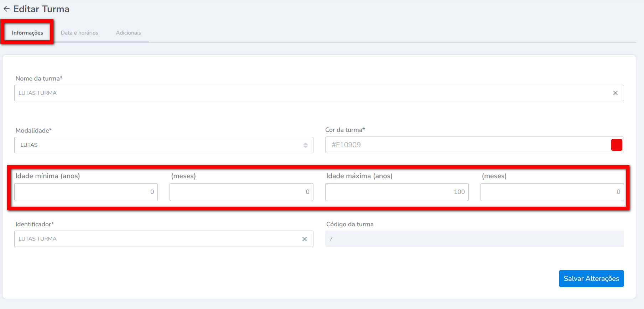Select Idade máxima (anos) field showing 100

click(x=396, y=192)
